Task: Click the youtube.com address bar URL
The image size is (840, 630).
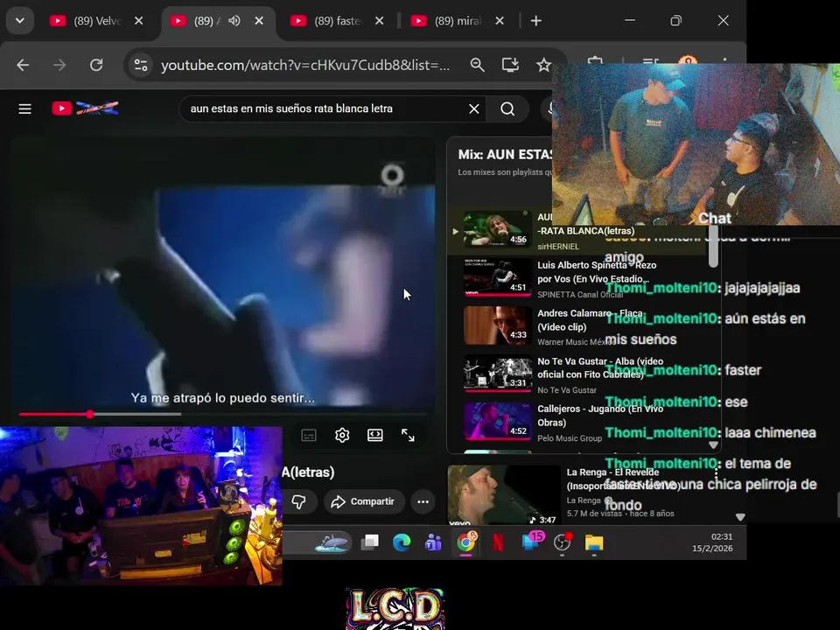Action: pyautogui.click(x=305, y=66)
